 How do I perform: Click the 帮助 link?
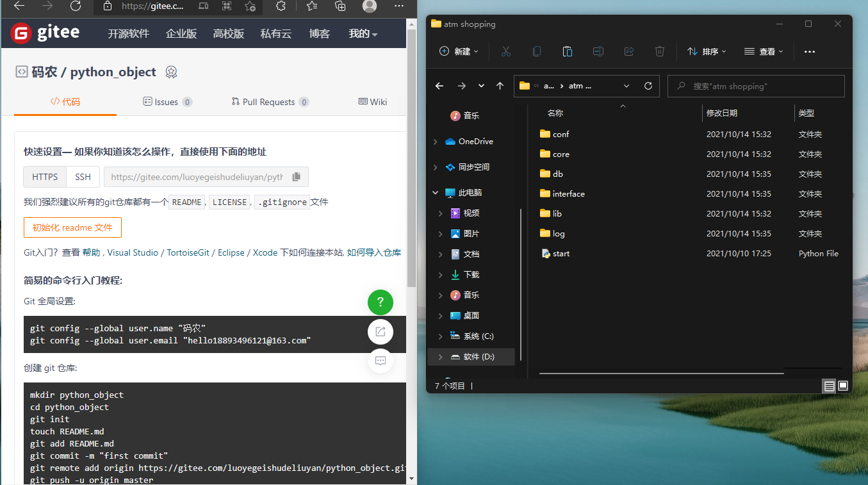tap(91, 253)
